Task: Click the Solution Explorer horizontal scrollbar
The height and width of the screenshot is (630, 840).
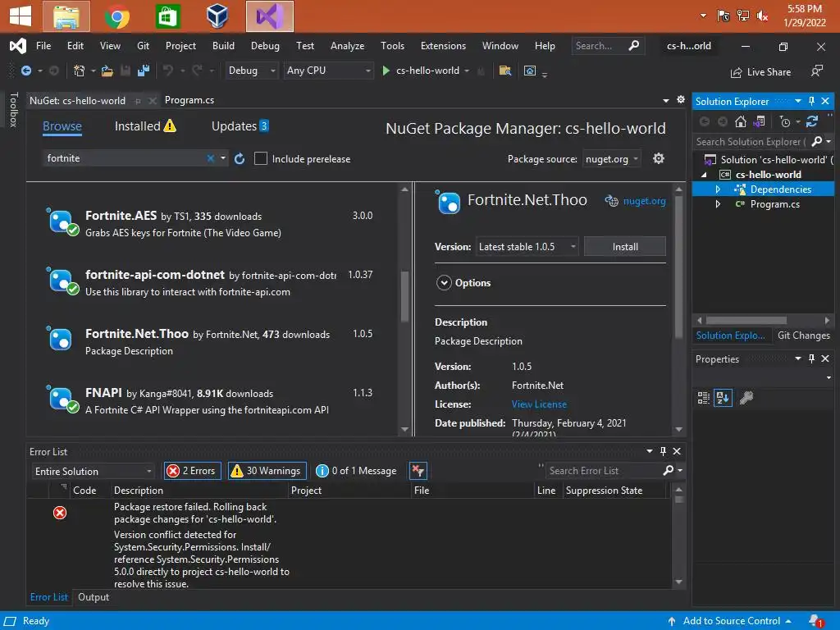Action: coord(746,321)
